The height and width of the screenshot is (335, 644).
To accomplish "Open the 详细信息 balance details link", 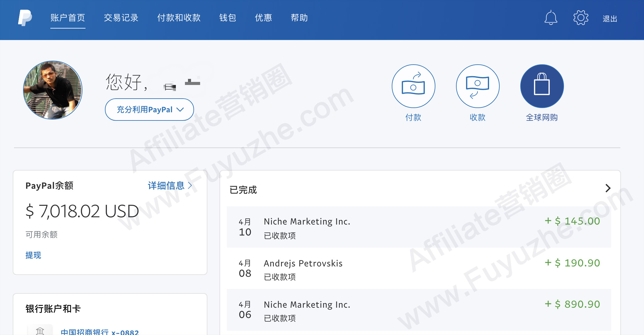I will pyautogui.click(x=170, y=185).
